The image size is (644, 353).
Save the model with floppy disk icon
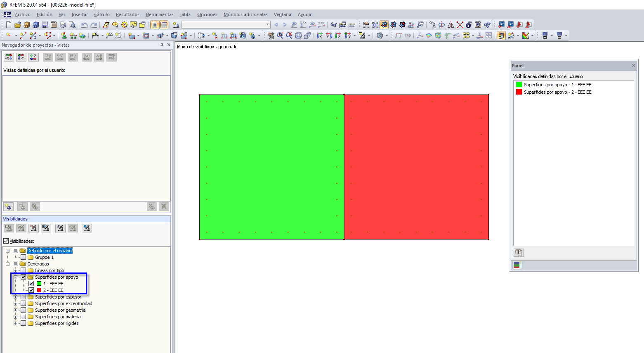pyautogui.click(x=45, y=25)
